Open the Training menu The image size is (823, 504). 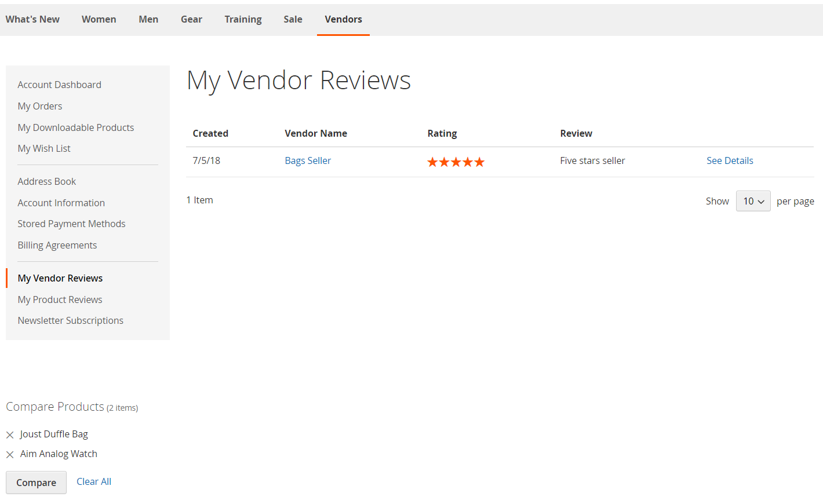(243, 19)
